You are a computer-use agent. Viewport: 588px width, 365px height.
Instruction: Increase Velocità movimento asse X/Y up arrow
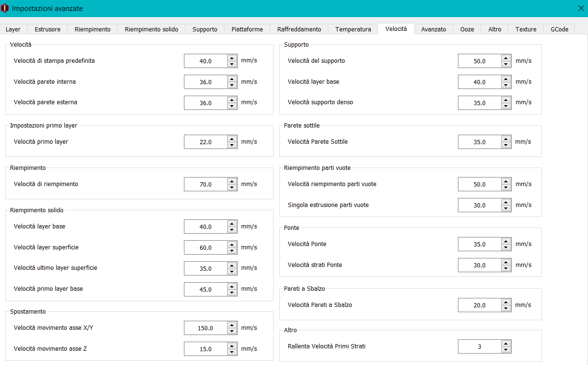232,325
